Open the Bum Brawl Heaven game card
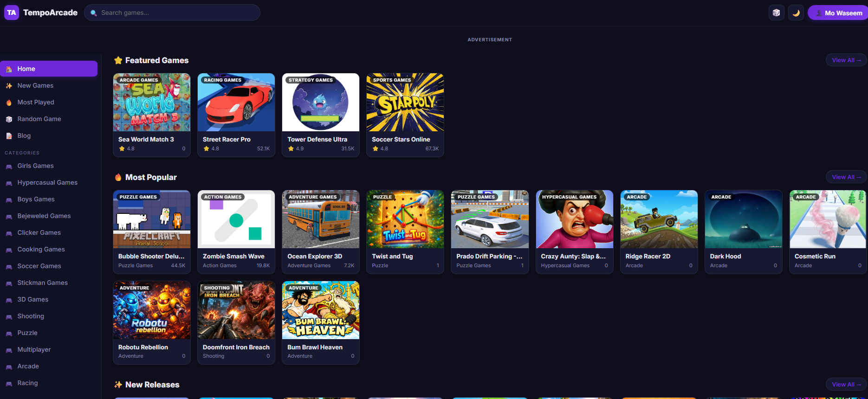Screen dimensions: 868x399 pos(321,322)
